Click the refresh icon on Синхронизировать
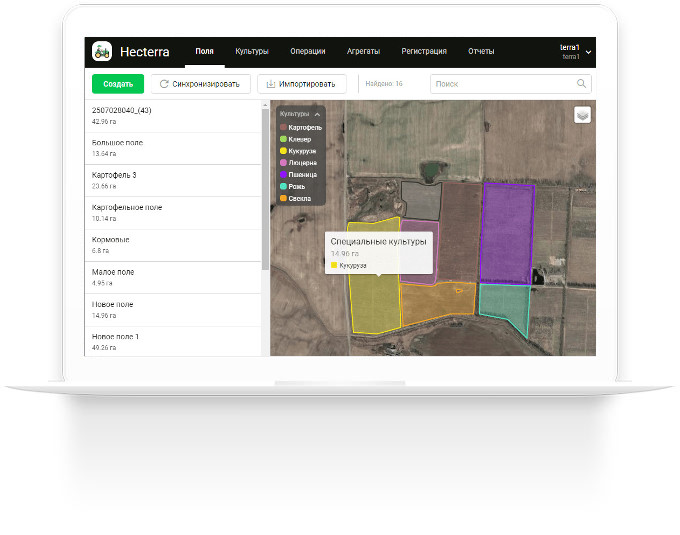This screenshot has height=535, width=680. 163,84
